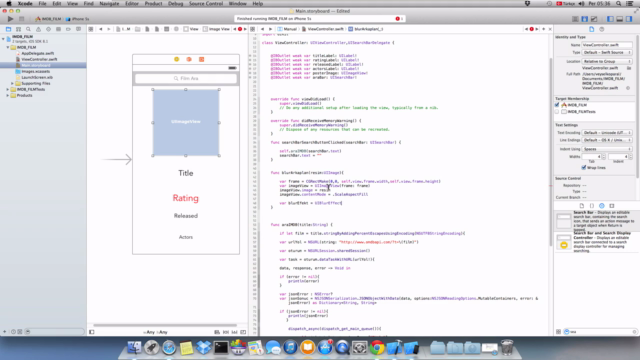Screen dimensions: 640x360
Task: Expand IMDB_FILMTests group
Action: click(8, 89)
